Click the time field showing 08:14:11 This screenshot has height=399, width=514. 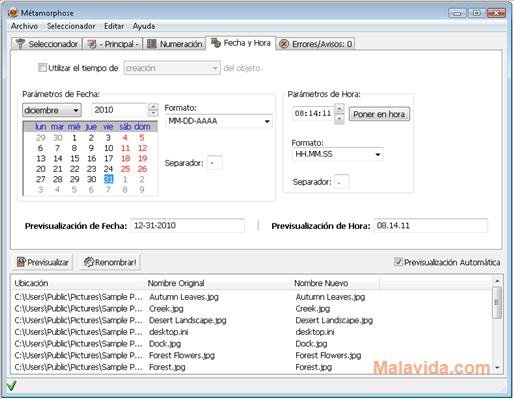point(313,114)
